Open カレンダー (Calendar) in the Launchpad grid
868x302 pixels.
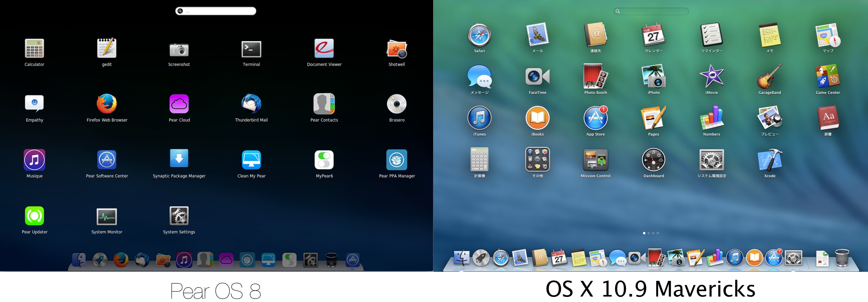click(653, 35)
